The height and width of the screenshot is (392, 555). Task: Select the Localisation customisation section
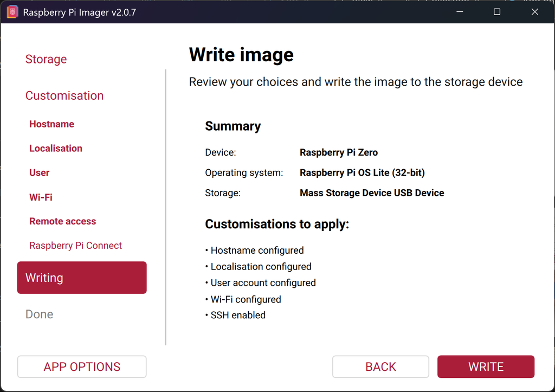click(x=56, y=149)
